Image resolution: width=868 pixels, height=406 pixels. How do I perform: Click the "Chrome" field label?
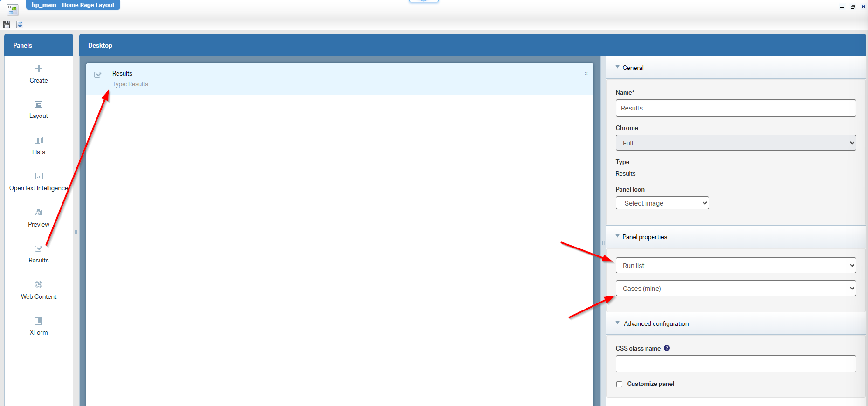coord(627,128)
